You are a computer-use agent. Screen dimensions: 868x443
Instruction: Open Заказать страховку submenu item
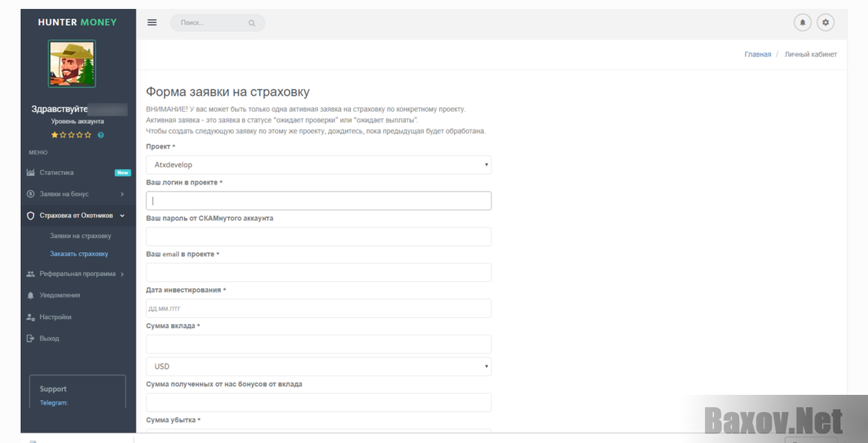pos(79,254)
